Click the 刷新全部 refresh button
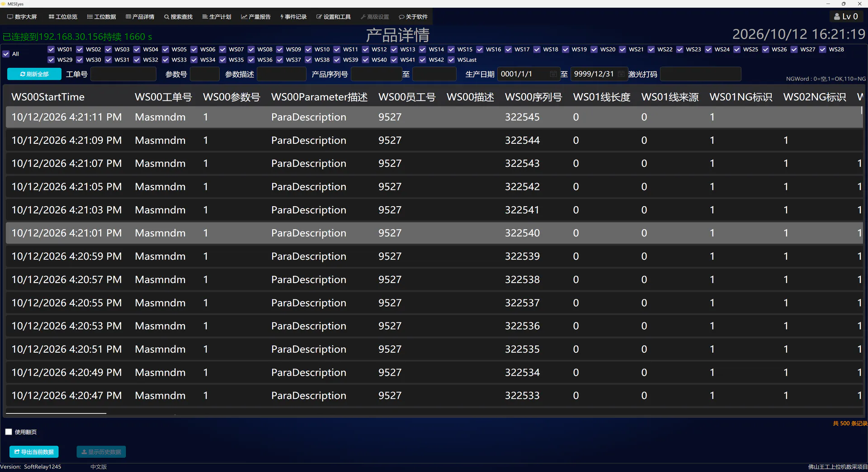Viewport: 868px width, 472px height. [34, 74]
